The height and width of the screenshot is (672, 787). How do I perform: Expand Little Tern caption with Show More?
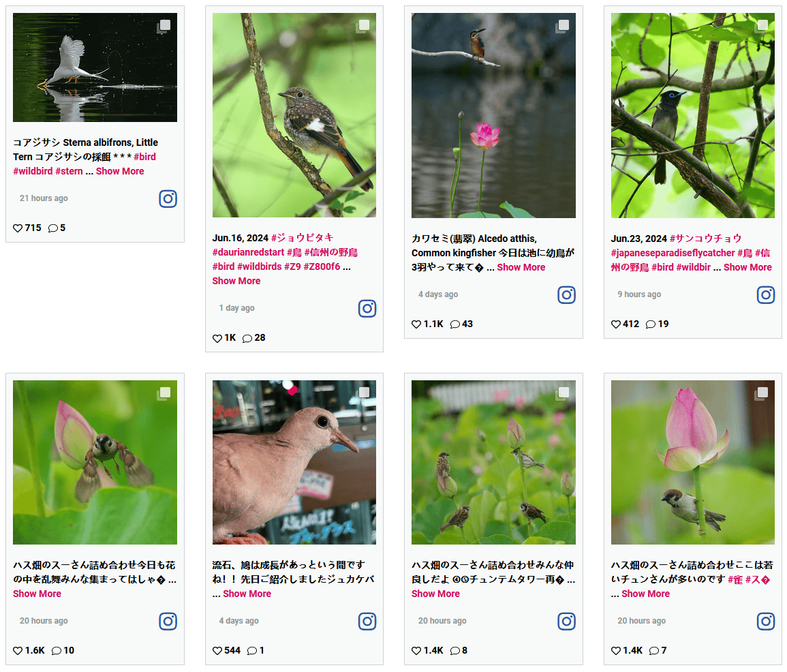click(x=120, y=171)
